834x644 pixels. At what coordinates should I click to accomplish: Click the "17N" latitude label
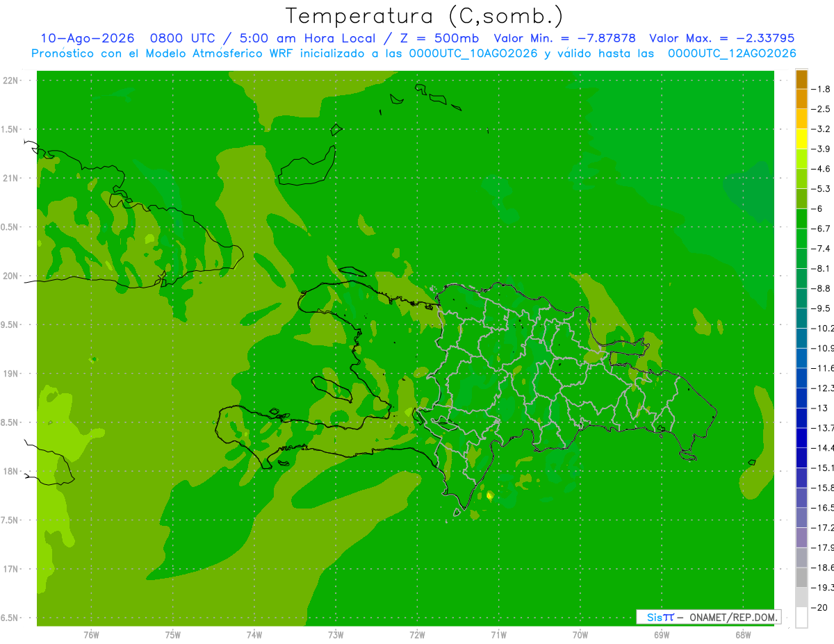click(x=11, y=569)
